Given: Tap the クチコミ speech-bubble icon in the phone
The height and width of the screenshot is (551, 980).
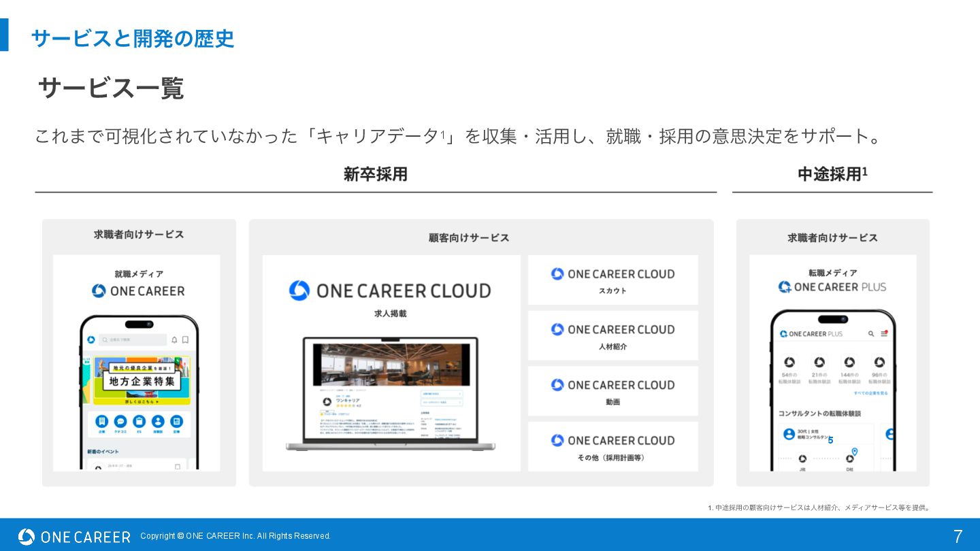Looking at the screenshot, I should (x=120, y=422).
